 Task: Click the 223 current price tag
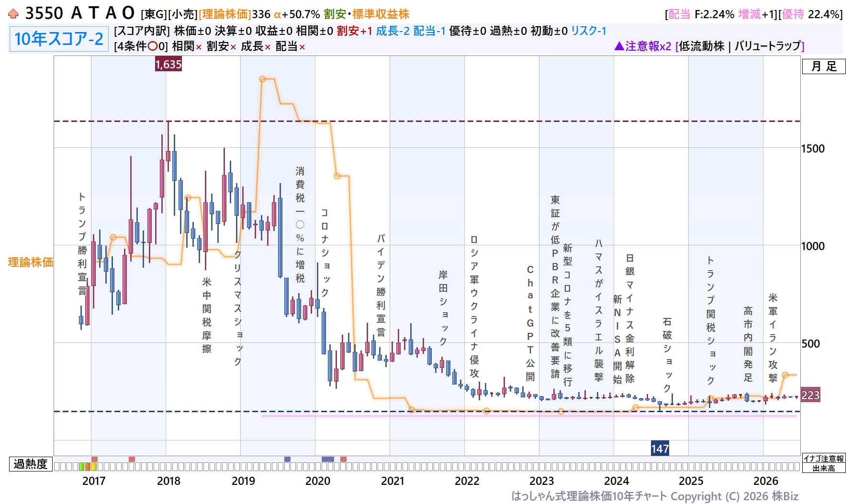(810, 395)
